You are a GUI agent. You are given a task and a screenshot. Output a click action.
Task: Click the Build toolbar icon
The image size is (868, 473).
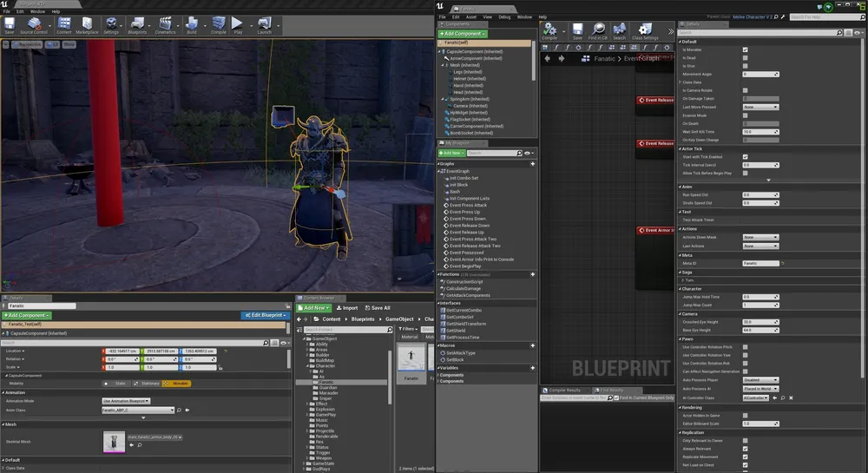tap(192, 24)
